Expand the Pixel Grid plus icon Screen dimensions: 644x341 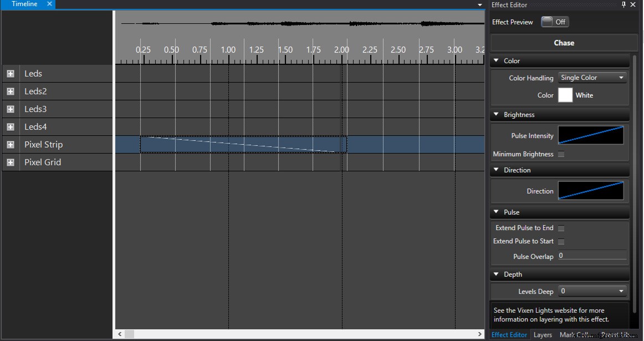coord(11,162)
